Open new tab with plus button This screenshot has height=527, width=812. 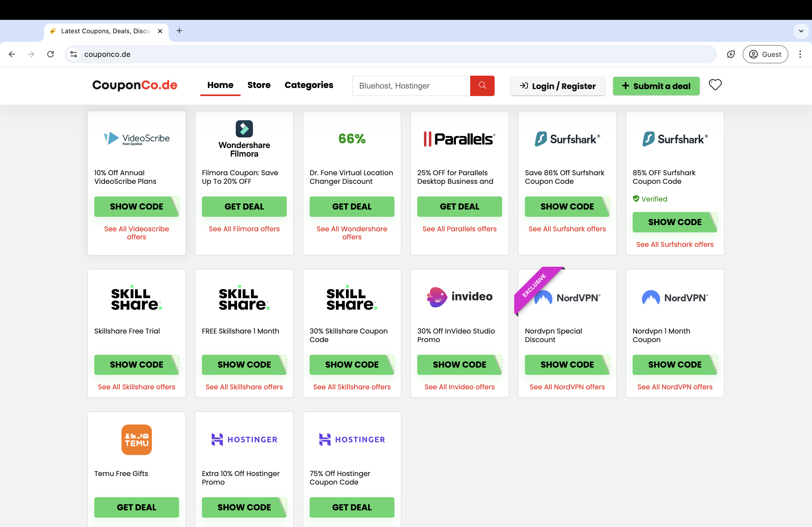pos(179,31)
